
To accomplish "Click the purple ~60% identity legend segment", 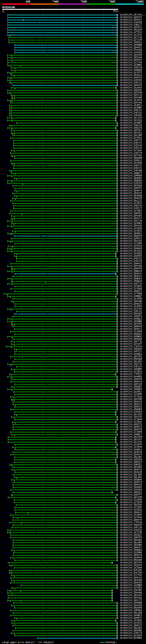I will click(73, 4).
